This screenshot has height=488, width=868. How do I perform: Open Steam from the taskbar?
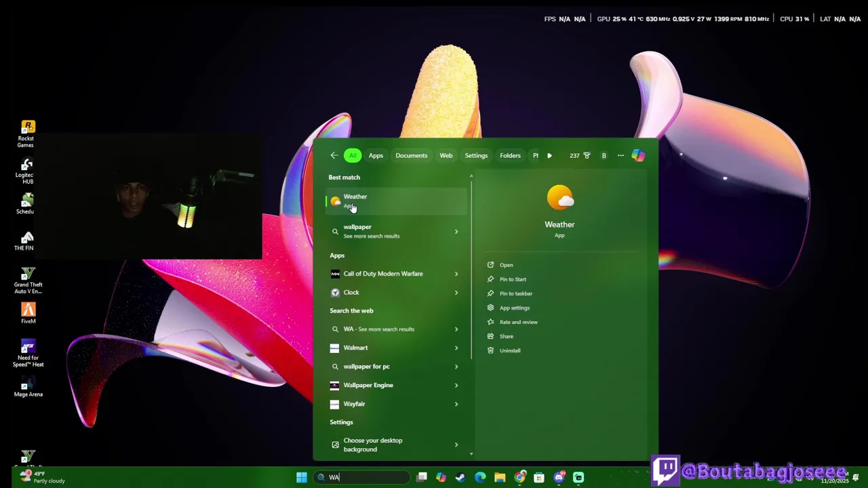460,477
